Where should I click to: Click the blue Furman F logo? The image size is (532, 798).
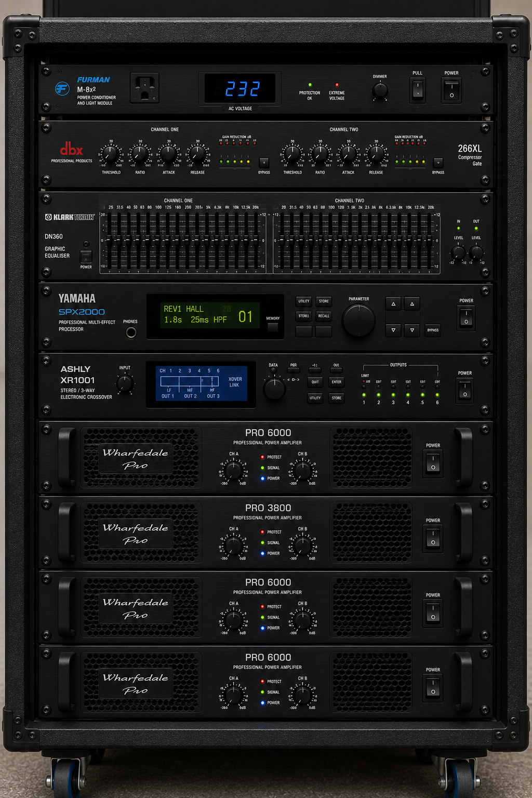point(62,88)
